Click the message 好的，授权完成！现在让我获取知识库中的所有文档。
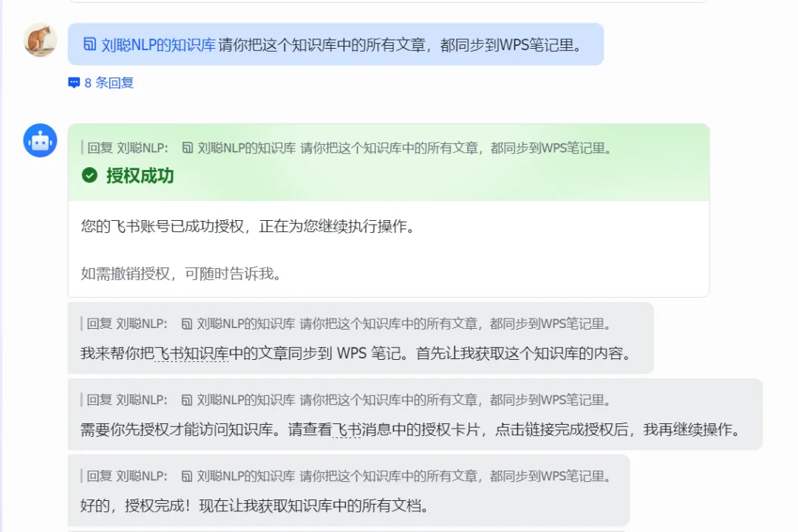The width and height of the screenshot is (798, 532). pos(256,505)
